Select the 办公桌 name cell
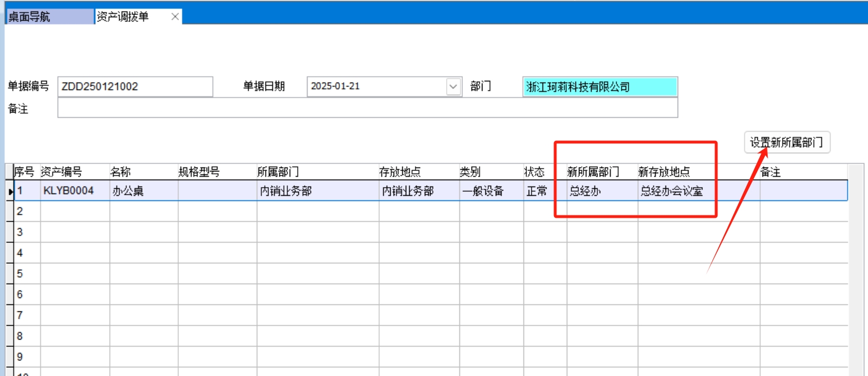 point(143,191)
